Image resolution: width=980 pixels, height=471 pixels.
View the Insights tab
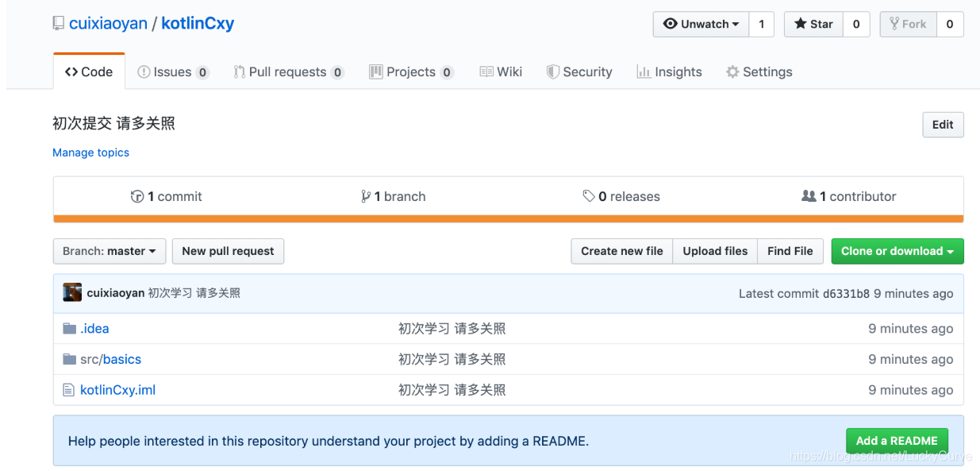669,71
